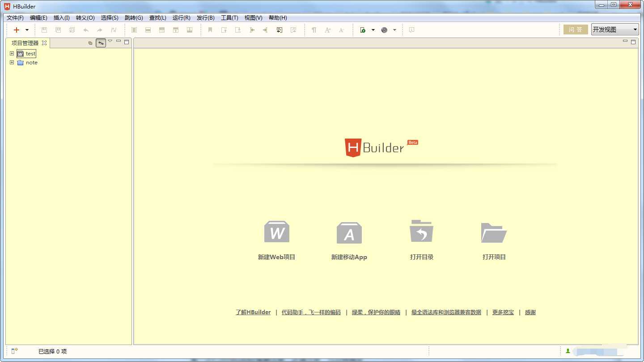Select the 项目管理器 tab

25,43
